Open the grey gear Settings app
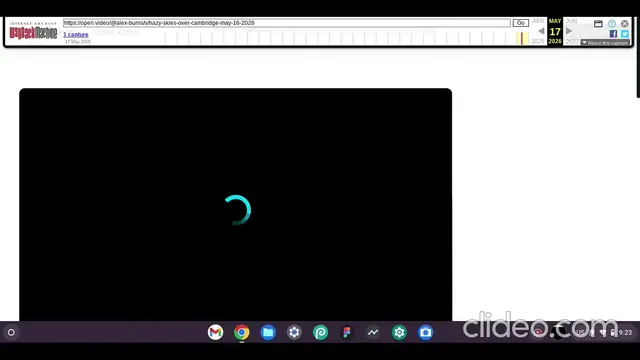The image size is (640, 360). click(294, 332)
